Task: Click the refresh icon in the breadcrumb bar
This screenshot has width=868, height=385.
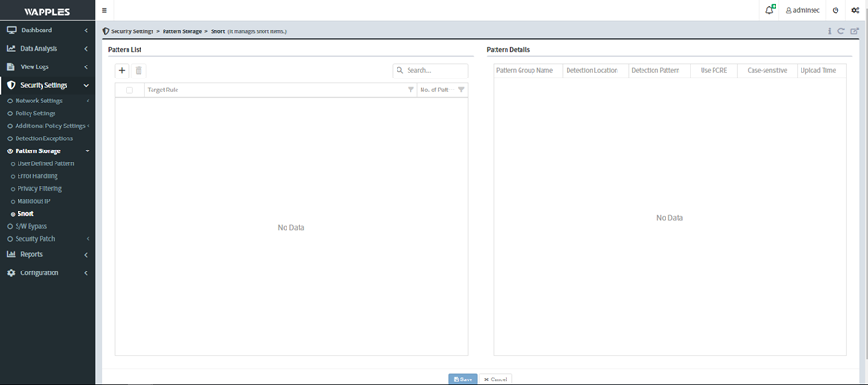Action: pos(841,31)
